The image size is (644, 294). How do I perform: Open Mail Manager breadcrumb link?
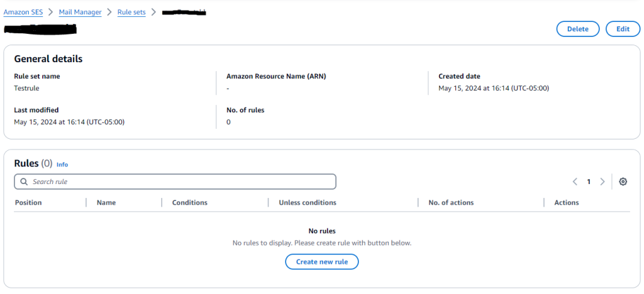(80, 12)
